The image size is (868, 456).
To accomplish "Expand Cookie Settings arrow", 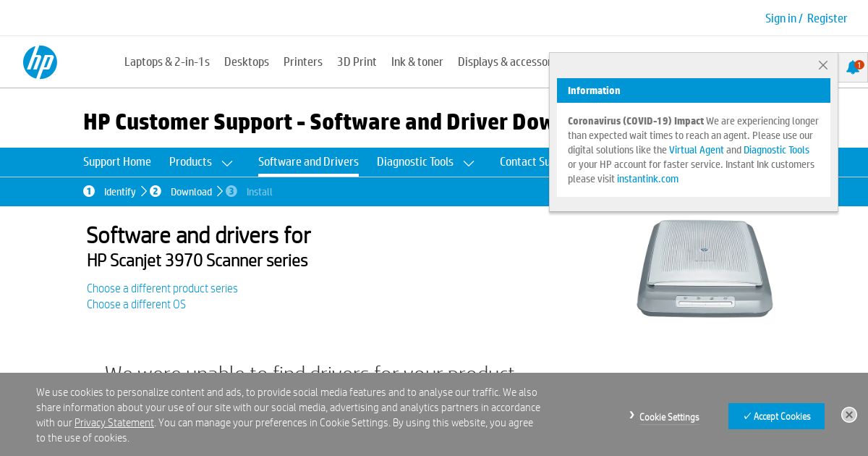I will click(x=631, y=415).
